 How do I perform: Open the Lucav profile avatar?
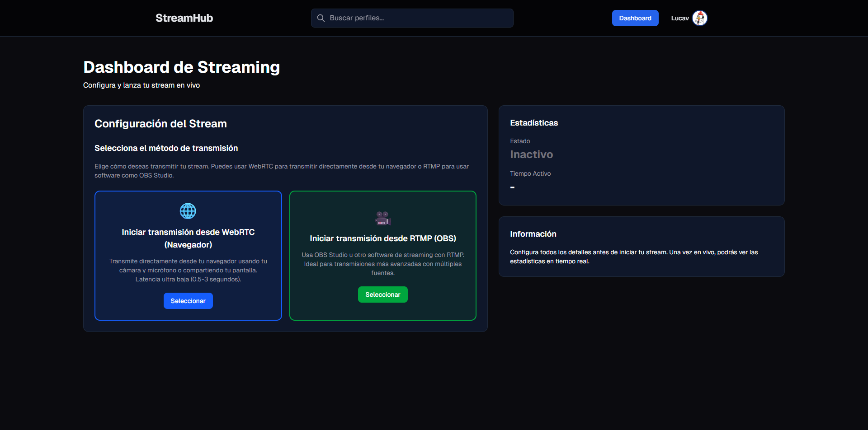point(699,18)
